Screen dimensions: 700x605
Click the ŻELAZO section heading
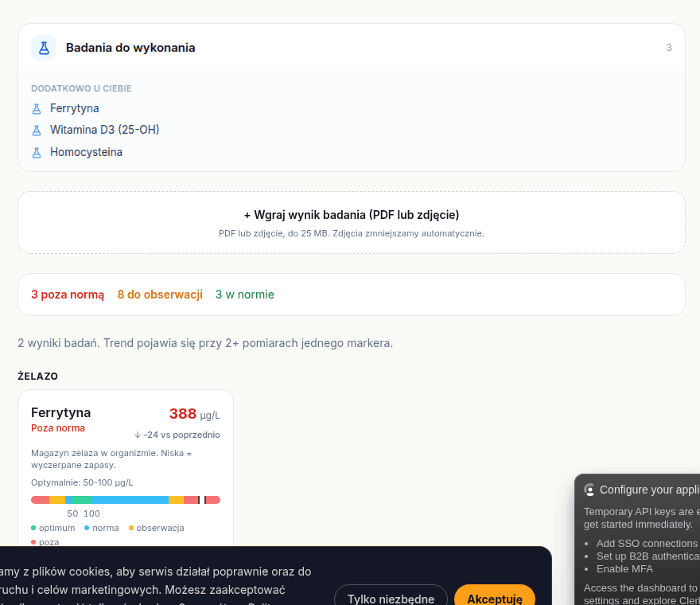(38, 377)
